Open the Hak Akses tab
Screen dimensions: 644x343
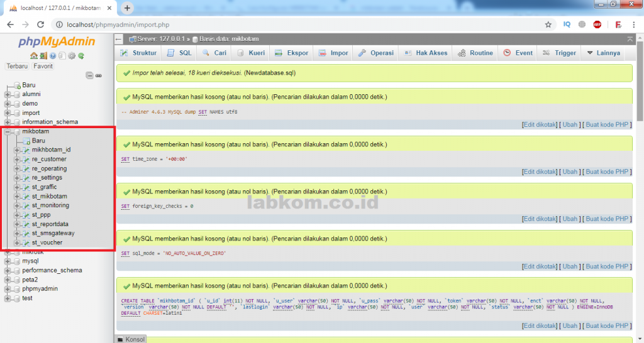click(x=426, y=53)
